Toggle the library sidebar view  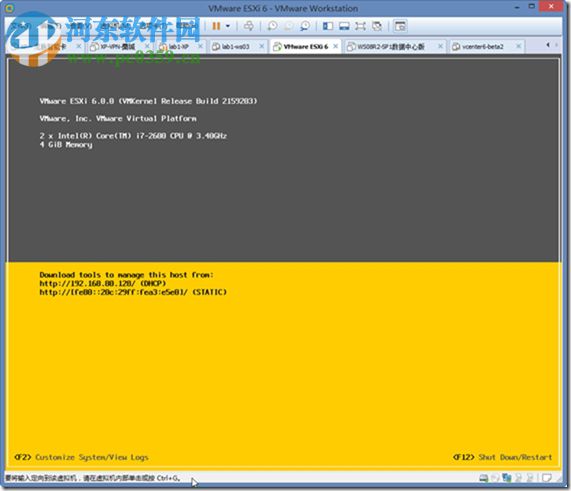pos(328,26)
